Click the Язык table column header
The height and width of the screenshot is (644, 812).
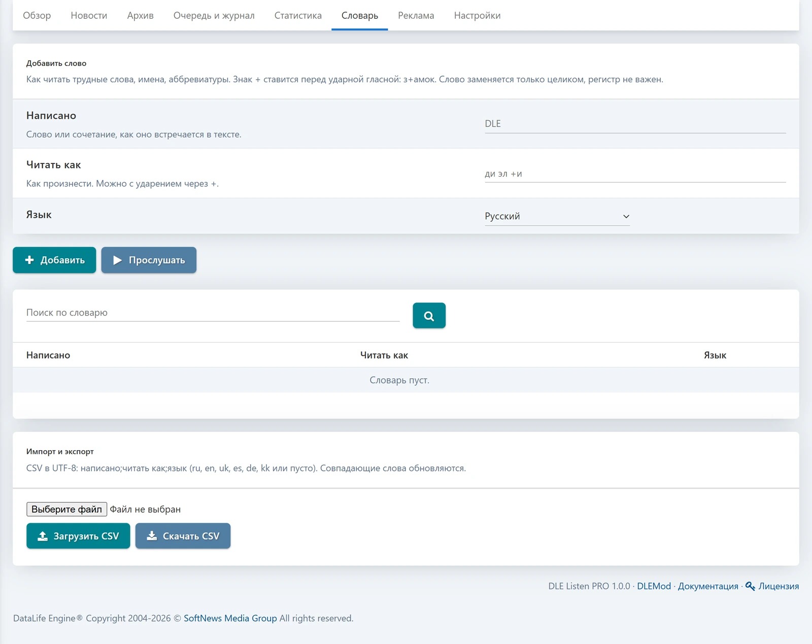tap(715, 355)
